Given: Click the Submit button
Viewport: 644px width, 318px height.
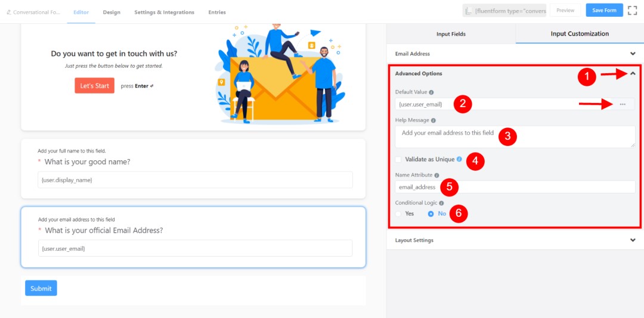Looking at the screenshot, I should (x=41, y=288).
